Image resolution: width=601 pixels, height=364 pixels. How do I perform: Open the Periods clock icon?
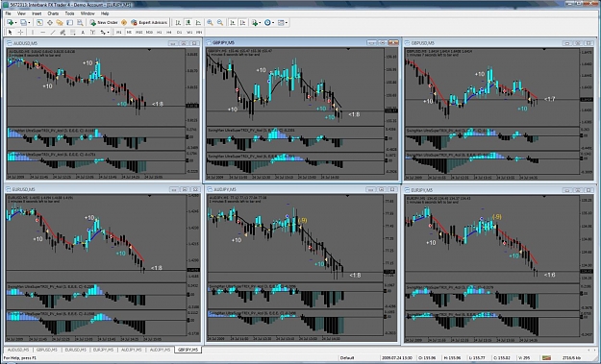point(267,23)
